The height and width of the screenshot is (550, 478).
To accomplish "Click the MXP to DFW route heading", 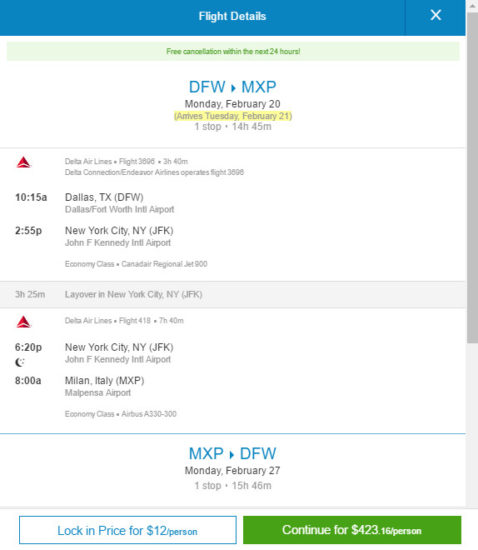I will [233, 454].
